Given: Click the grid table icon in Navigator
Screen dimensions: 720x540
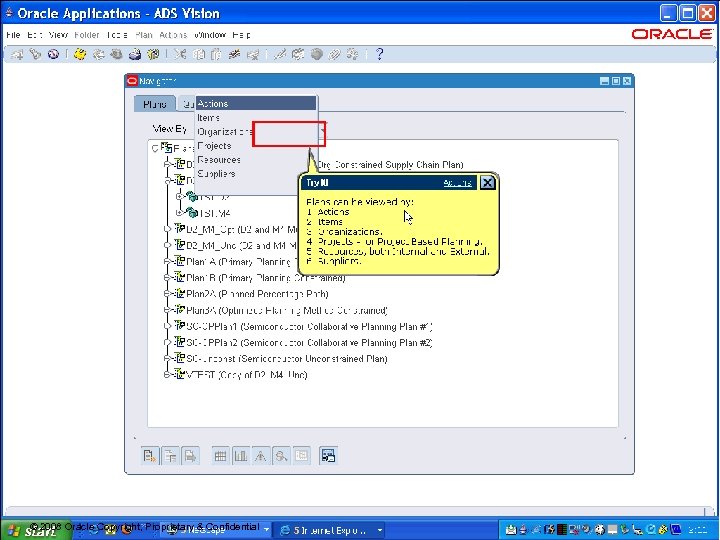Looking at the screenshot, I should [220, 456].
